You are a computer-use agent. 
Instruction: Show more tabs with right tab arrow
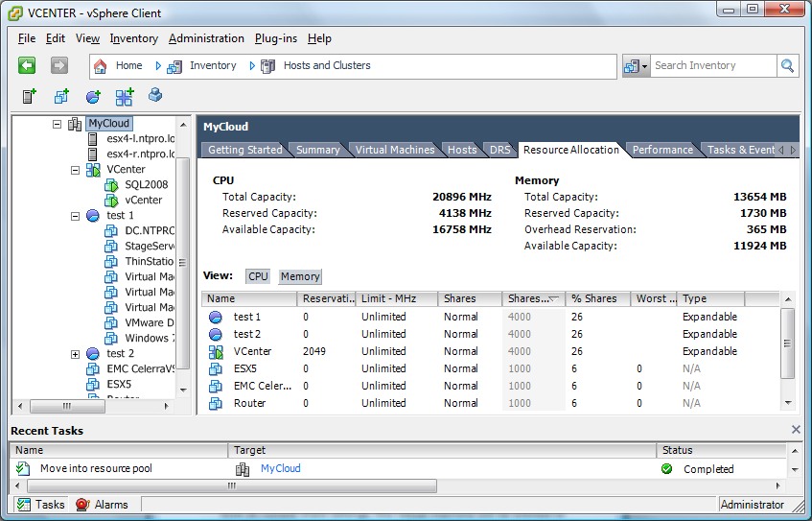(x=792, y=150)
